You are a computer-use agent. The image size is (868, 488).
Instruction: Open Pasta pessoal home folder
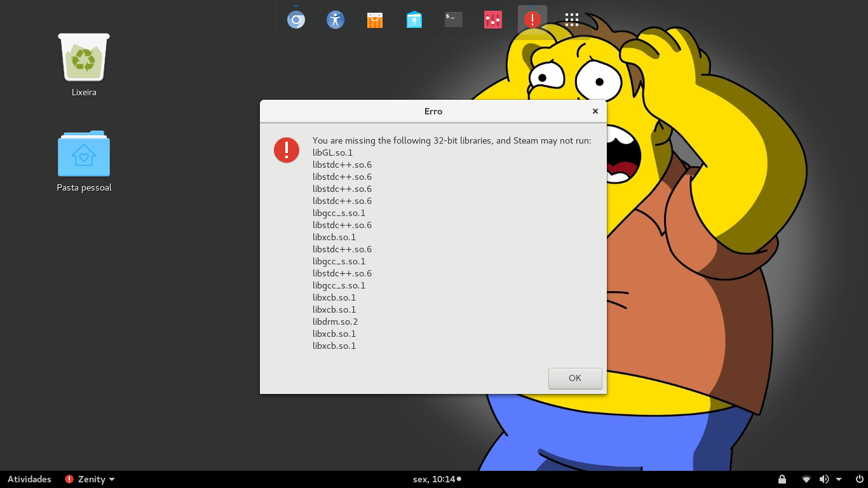pyautogui.click(x=84, y=160)
